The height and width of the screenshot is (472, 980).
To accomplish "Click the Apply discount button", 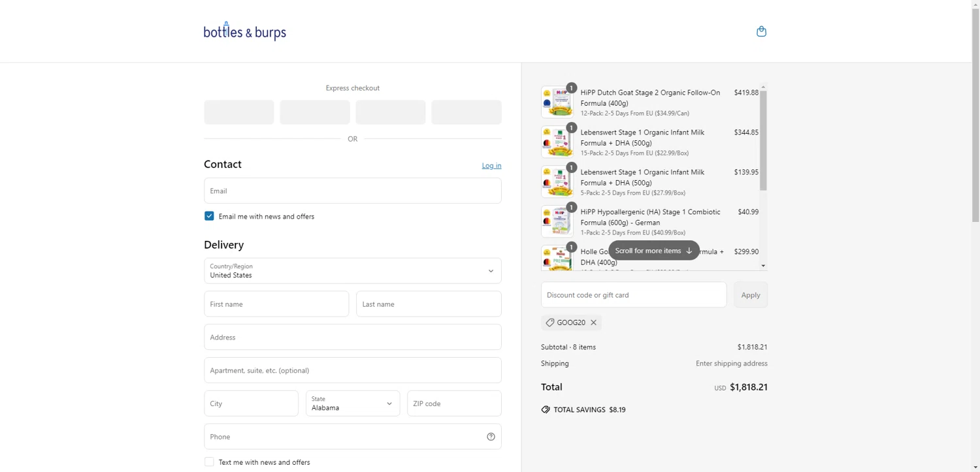I will click(x=751, y=295).
